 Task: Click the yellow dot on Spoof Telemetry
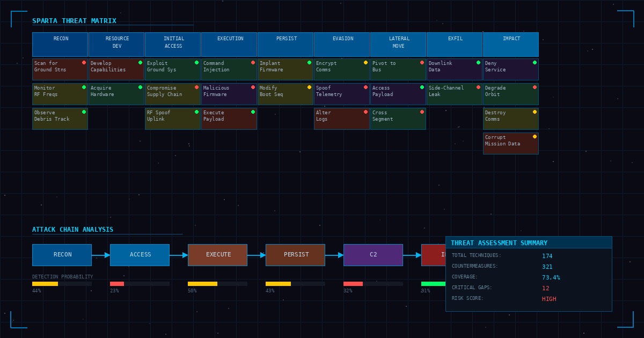[365, 86]
